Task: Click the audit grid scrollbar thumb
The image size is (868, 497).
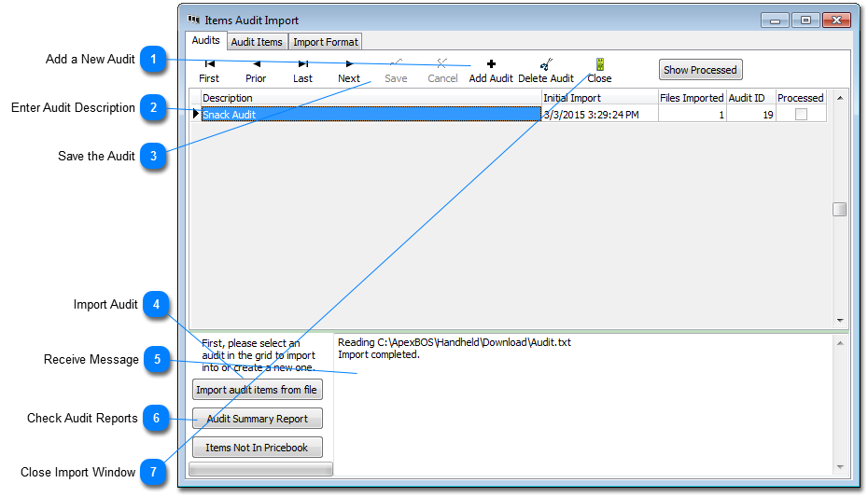Action: pyautogui.click(x=840, y=210)
